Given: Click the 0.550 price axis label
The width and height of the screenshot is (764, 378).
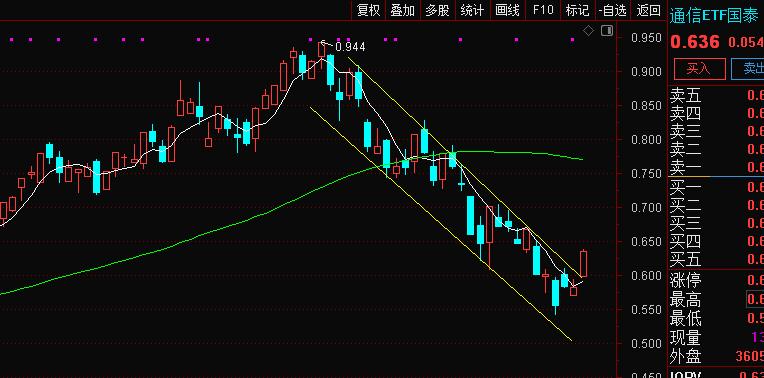Looking at the screenshot, I should coord(646,310).
